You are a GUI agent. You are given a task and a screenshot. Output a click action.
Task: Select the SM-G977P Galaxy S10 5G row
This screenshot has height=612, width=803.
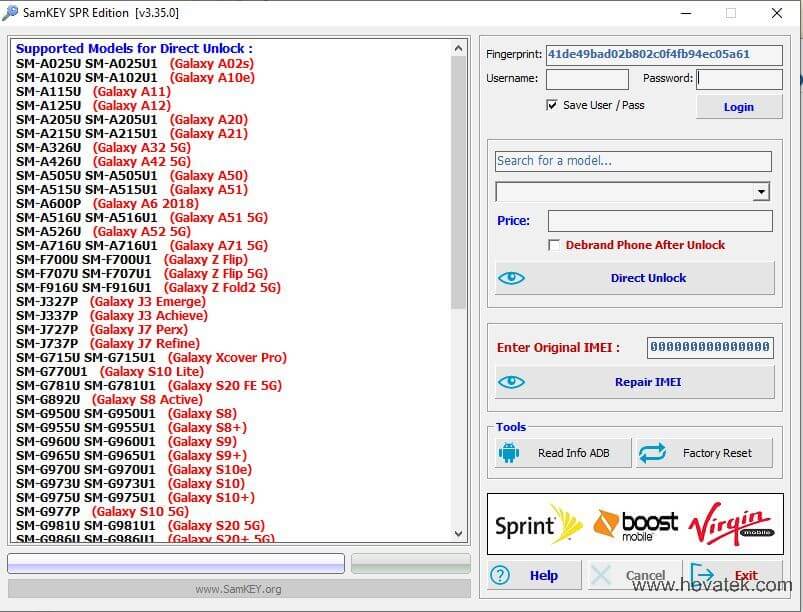tap(102, 511)
